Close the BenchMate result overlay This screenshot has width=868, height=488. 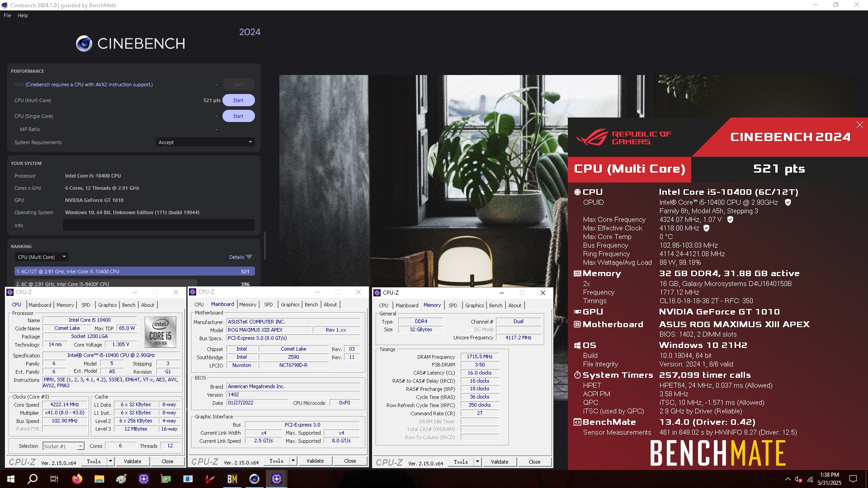[859, 125]
